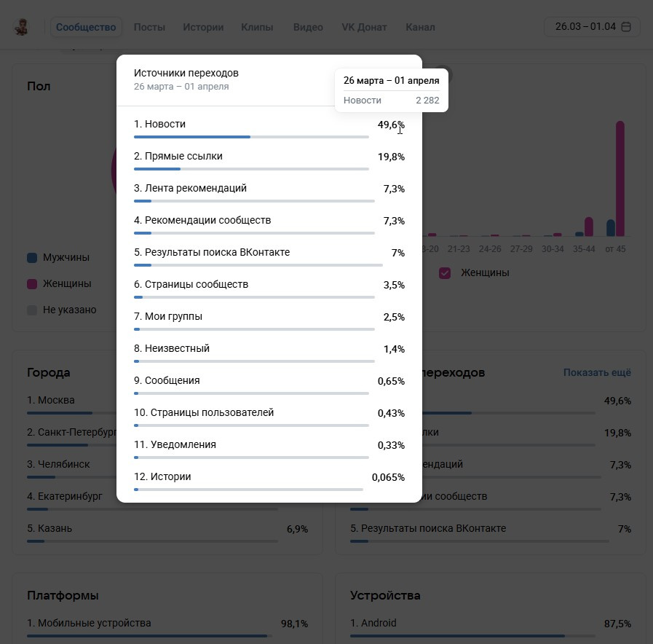This screenshot has height=644, width=653.
Task: Click the 'от 45' age group bar
Action: point(620,178)
